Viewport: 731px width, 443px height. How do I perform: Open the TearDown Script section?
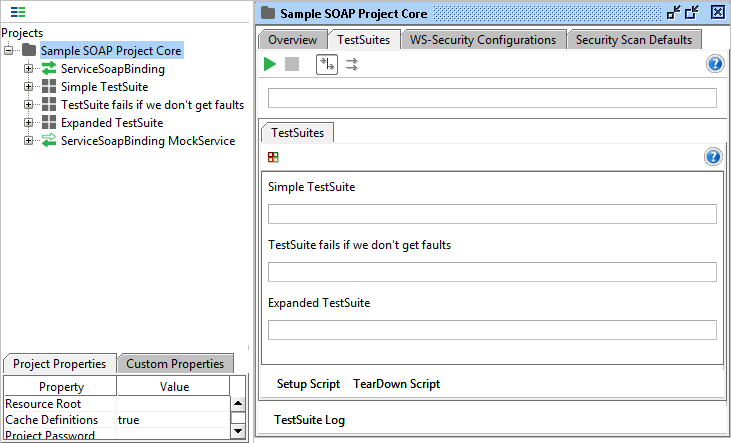click(396, 384)
